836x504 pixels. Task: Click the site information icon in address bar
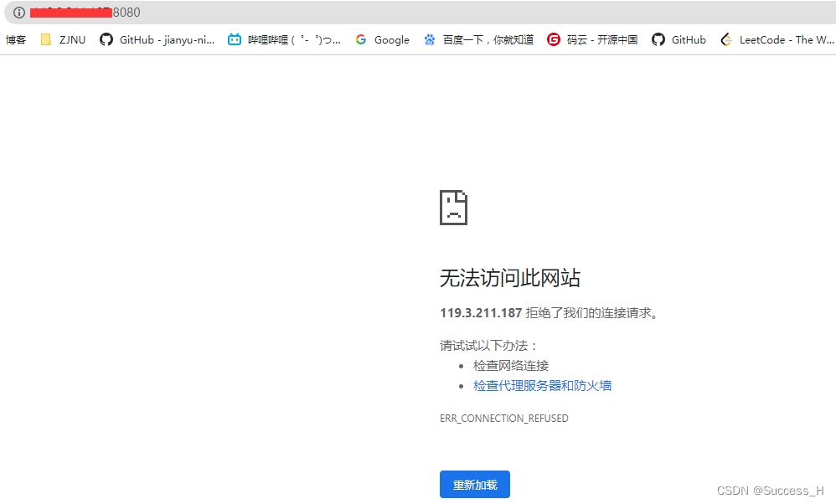(18, 12)
